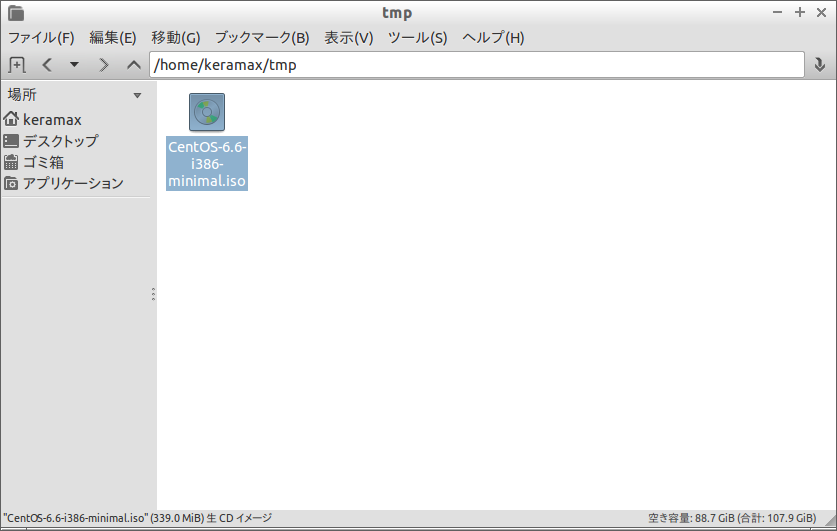The image size is (837, 531).
Task: Click the 空き容量 free space status text
Action: coord(732,518)
